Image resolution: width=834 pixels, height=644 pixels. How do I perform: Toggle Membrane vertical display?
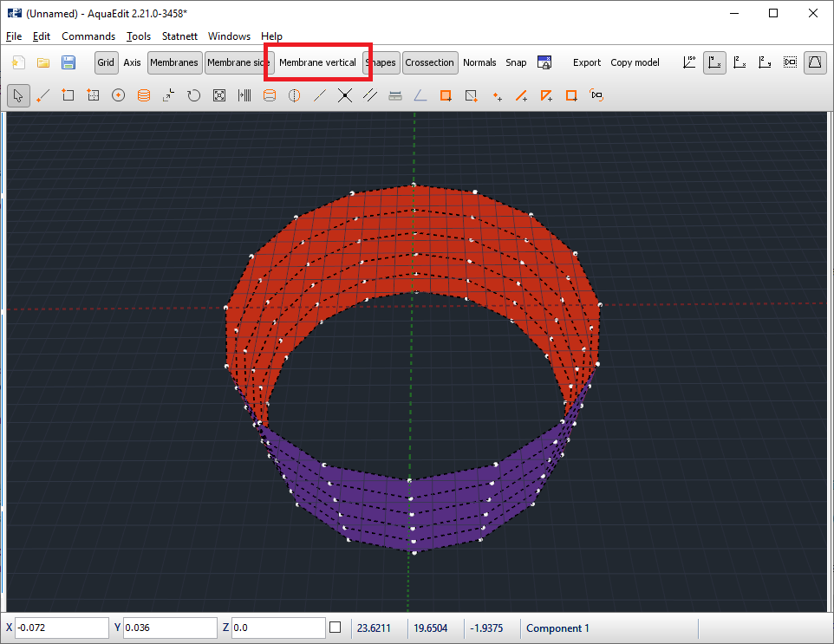coord(317,62)
